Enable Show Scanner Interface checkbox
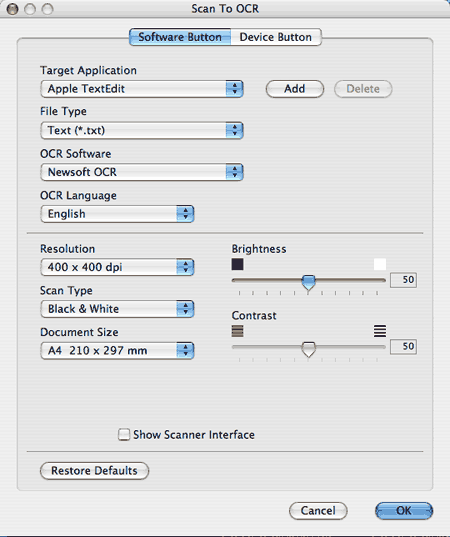The image size is (450, 537). pyautogui.click(x=124, y=434)
